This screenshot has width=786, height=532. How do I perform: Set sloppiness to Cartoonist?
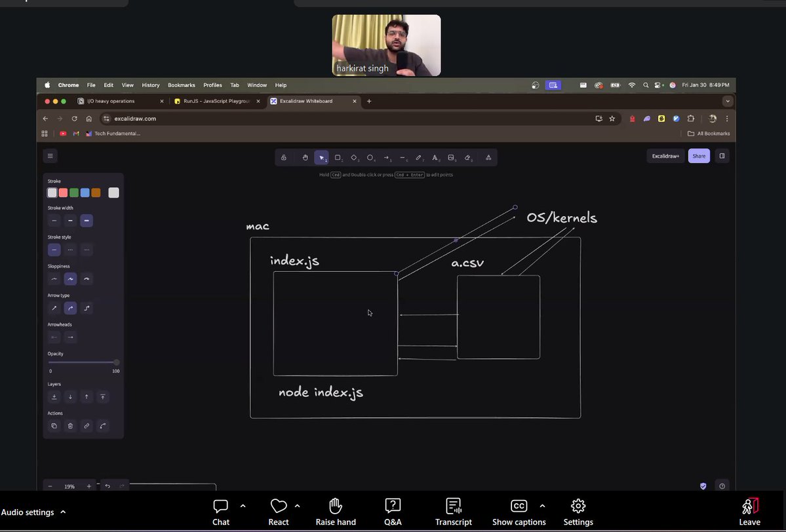pyautogui.click(x=87, y=278)
